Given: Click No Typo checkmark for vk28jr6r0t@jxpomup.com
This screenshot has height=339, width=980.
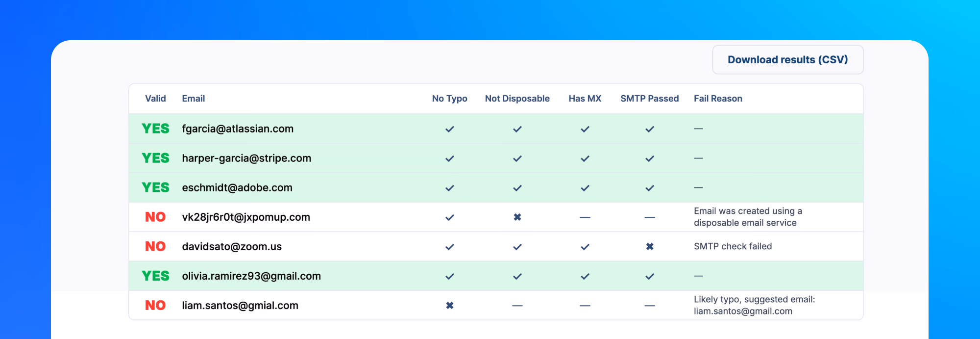Looking at the screenshot, I should pyautogui.click(x=449, y=217).
